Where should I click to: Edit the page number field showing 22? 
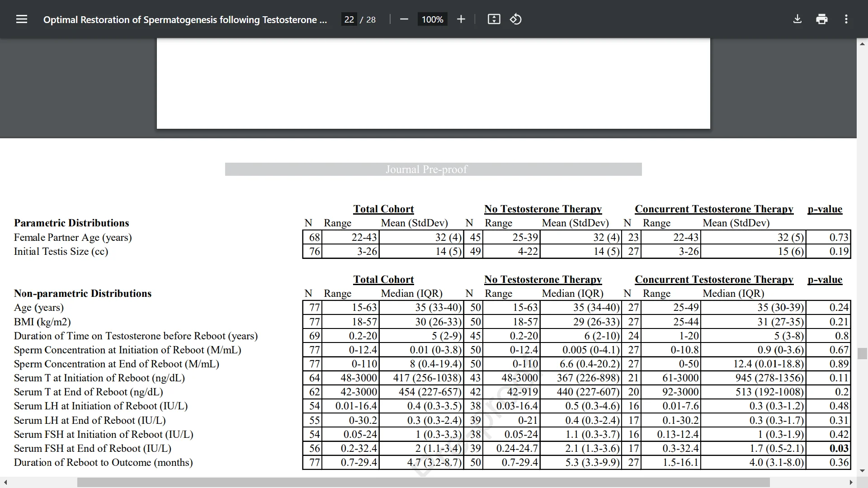point(349,19)
